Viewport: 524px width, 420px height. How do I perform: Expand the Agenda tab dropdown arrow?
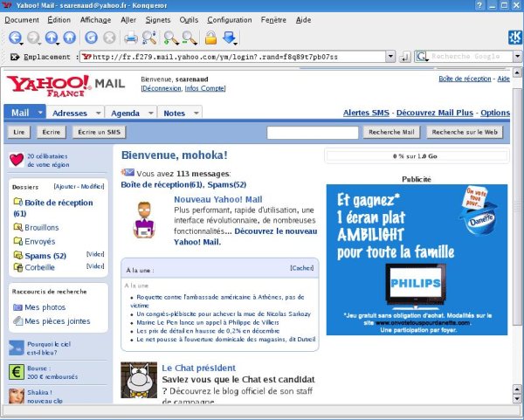click(x=151, y=113)
